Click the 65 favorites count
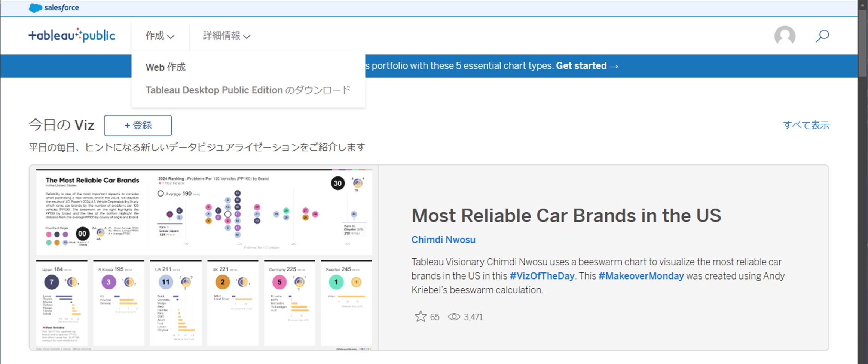Screen dimensions: 868x364 [x=434, y=317]
